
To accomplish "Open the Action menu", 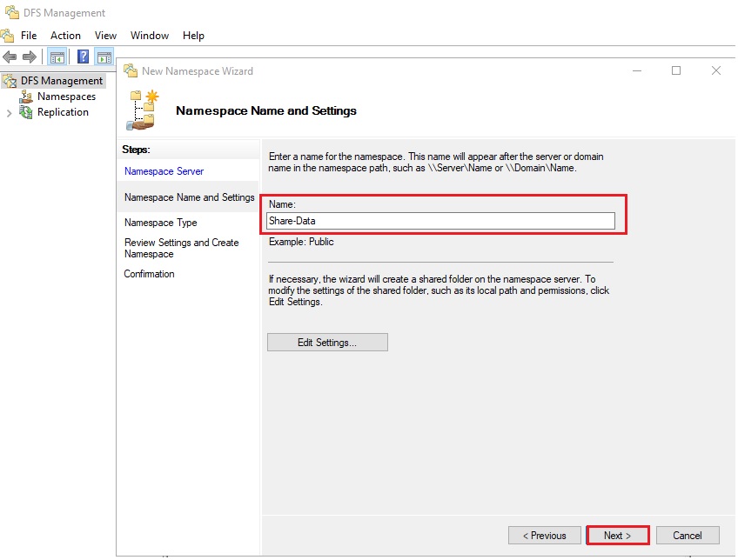I will [65, 36].
